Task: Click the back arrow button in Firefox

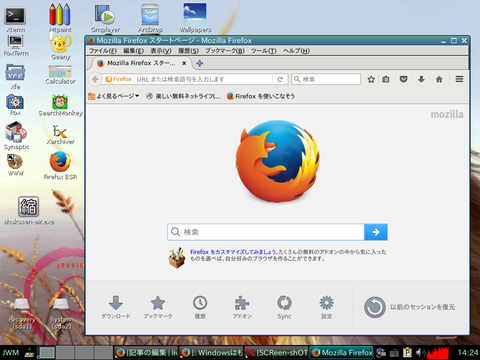Action: [x=95, y=79]
